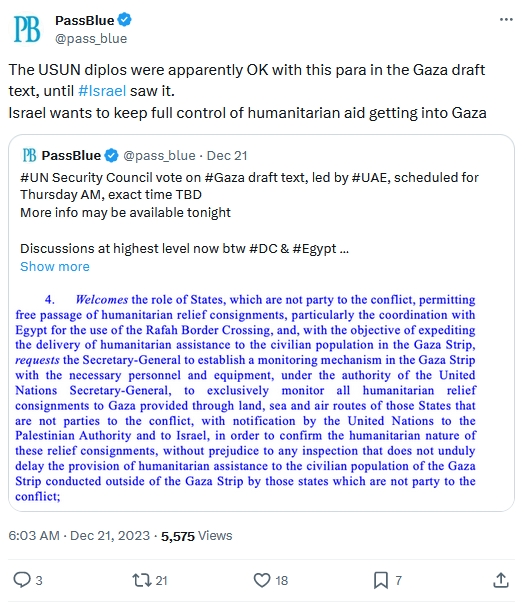Like the tweet with heart icon
527x603 pixels.
point(262,580)
